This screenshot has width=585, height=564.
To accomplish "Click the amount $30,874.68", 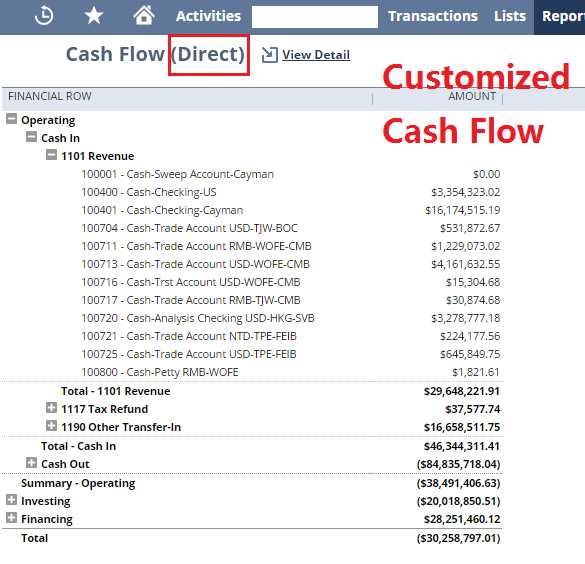I will [473, 300].
